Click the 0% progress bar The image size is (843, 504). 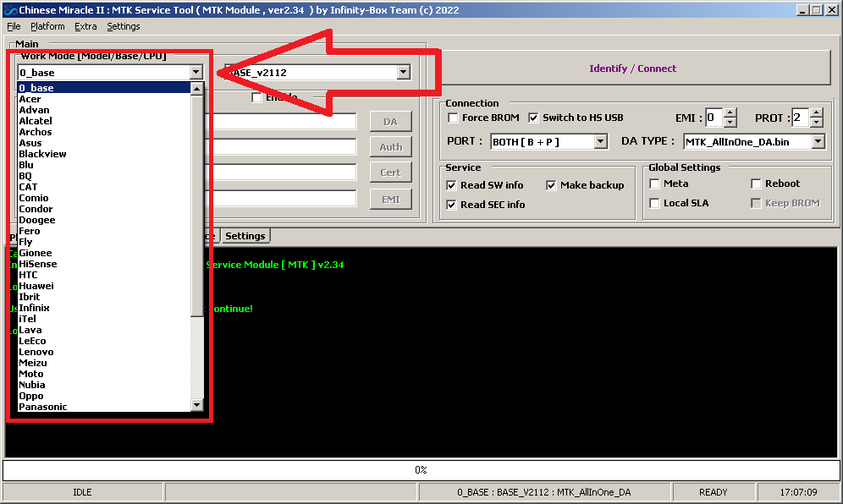coord(421,470)
